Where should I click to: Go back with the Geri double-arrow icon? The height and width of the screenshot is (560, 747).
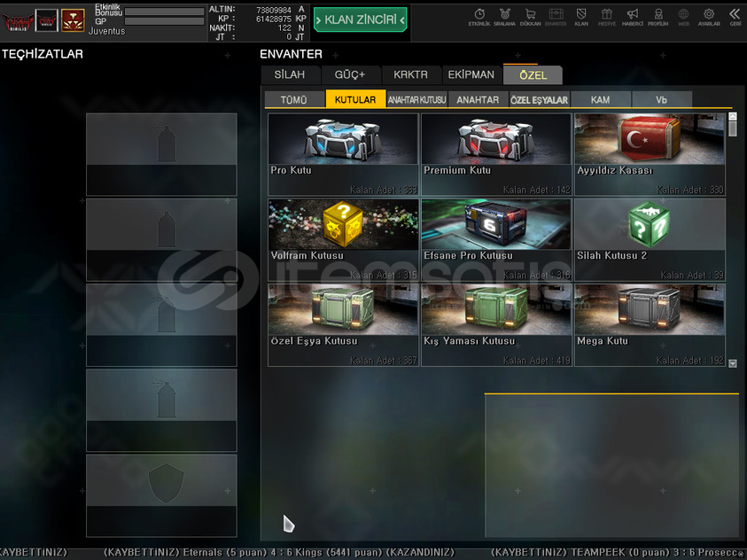735,17
